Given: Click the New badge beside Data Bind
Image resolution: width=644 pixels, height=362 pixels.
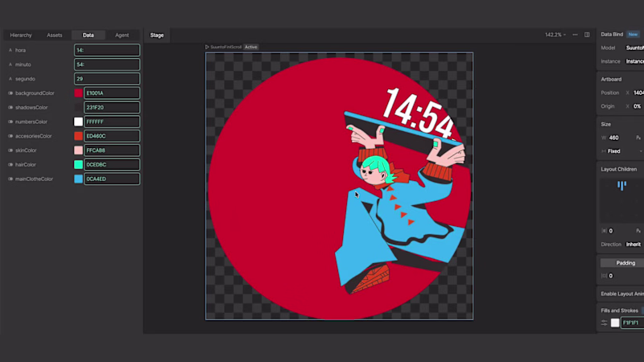Looking at the screenshot, I should pos(633,35).
